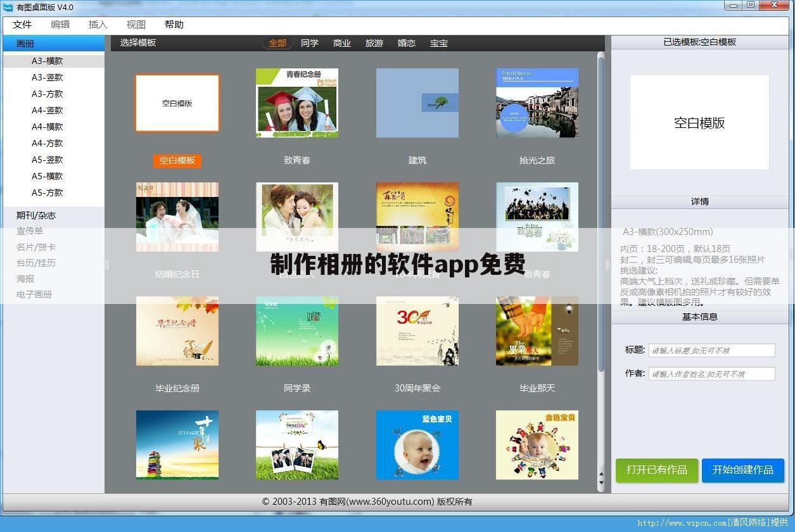
Task: Select the hanging photos grass template thumbnail
Action: click(297, 445)
